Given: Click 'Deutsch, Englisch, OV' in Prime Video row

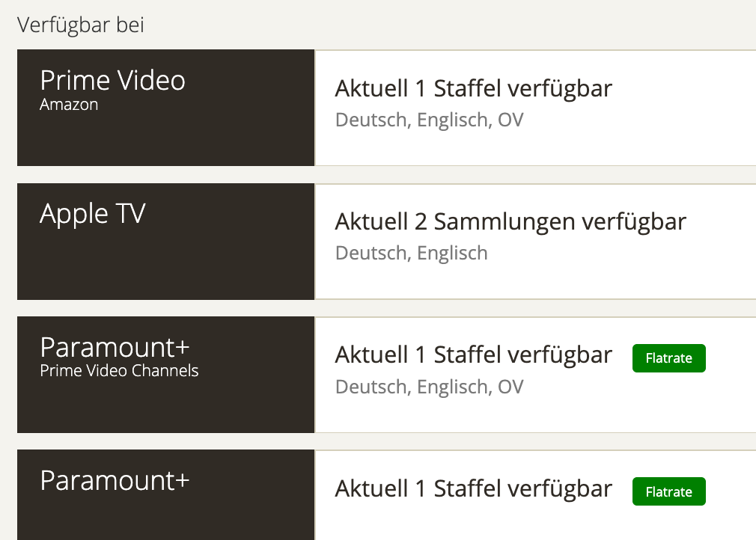Looking at the screenshot, I should pyautogui.click(x=429, y=120).
